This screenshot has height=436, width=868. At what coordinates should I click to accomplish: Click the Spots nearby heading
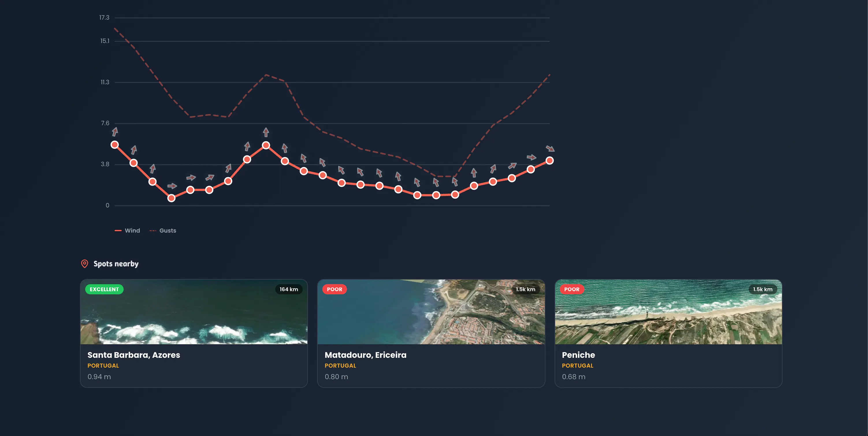coord(116,264)
